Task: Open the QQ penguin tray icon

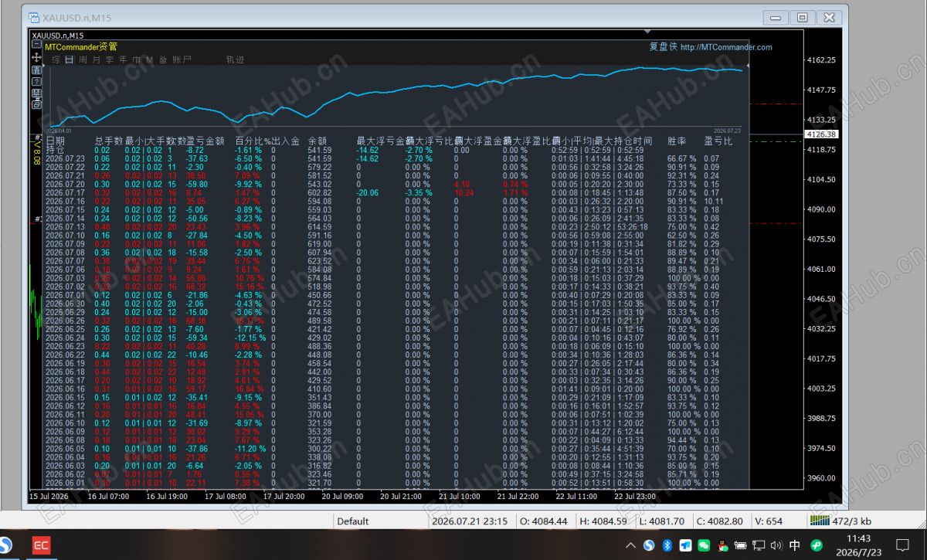Action: (722, 545)
